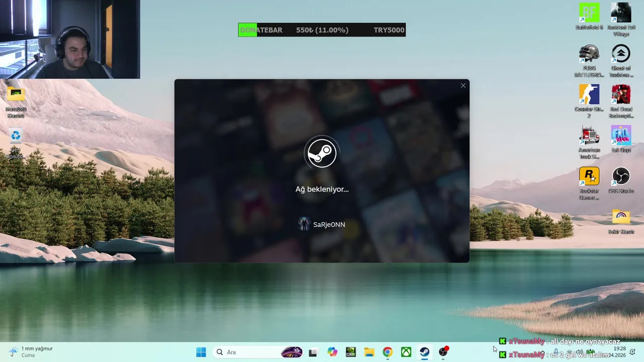644x362 pixels.
Task: Launch Copilot from the taskbar
Action: [x=332, y=352]
